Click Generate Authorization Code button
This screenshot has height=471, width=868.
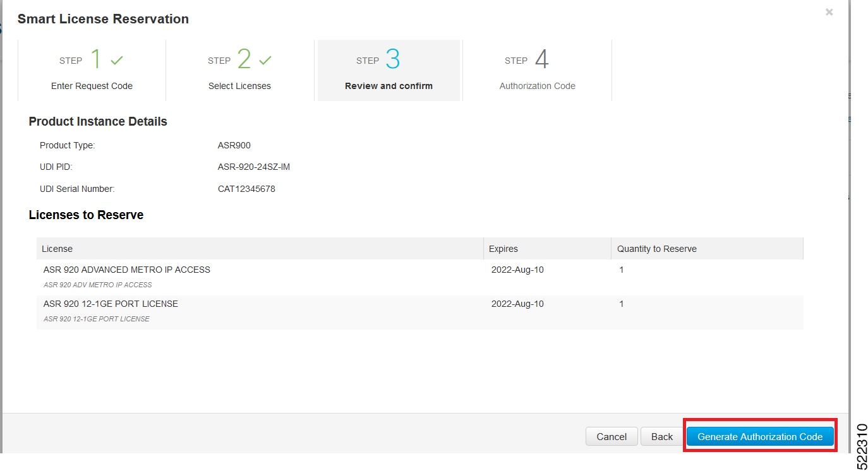[x=760, y=436]
